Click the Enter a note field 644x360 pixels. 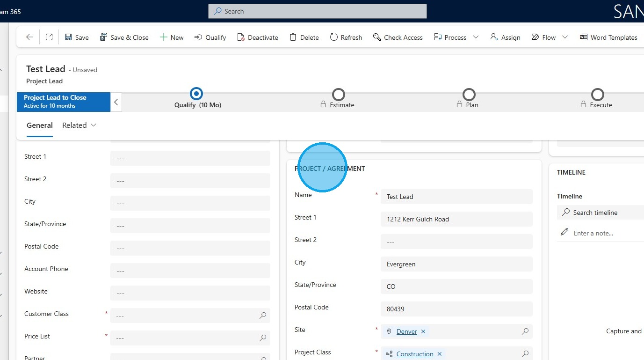pyautogui.click(x=601, y=233)
